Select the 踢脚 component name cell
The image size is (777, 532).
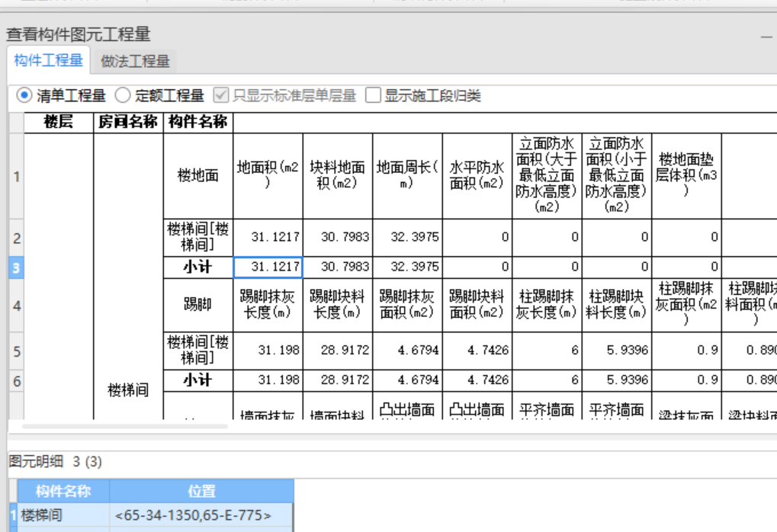point(197,305)
